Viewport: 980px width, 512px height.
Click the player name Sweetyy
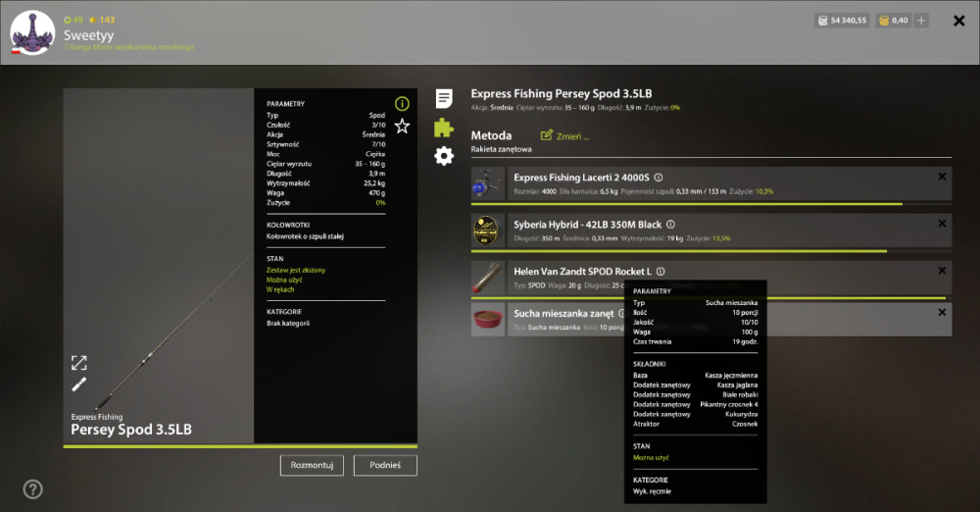click(89, 35)
